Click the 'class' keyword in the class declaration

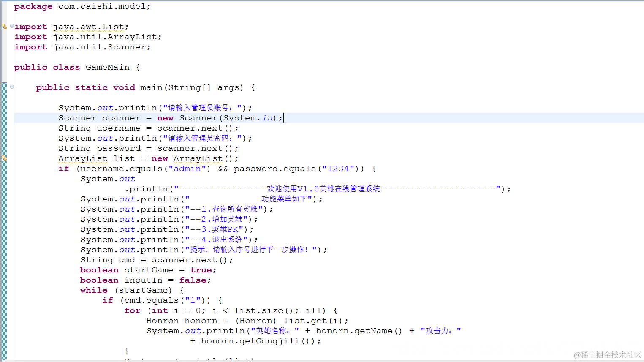click(x=66, y=68)
